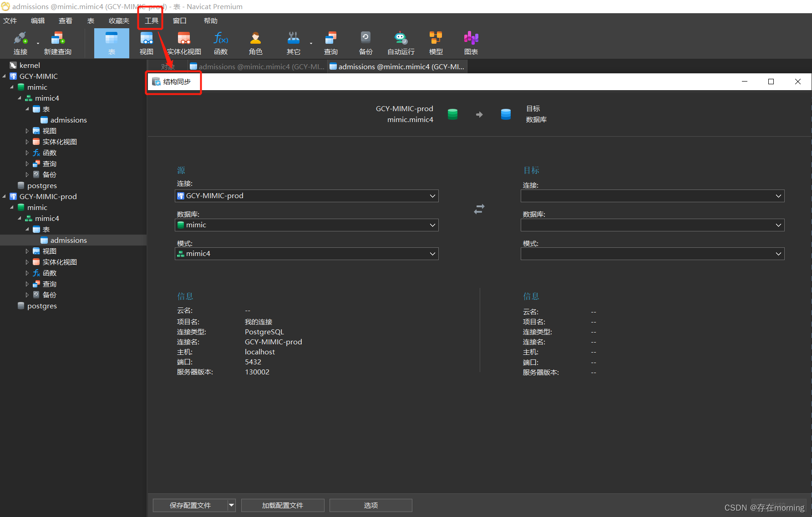
Task: Click the Model (模型) toolbar icon
Action: (436, 43)
